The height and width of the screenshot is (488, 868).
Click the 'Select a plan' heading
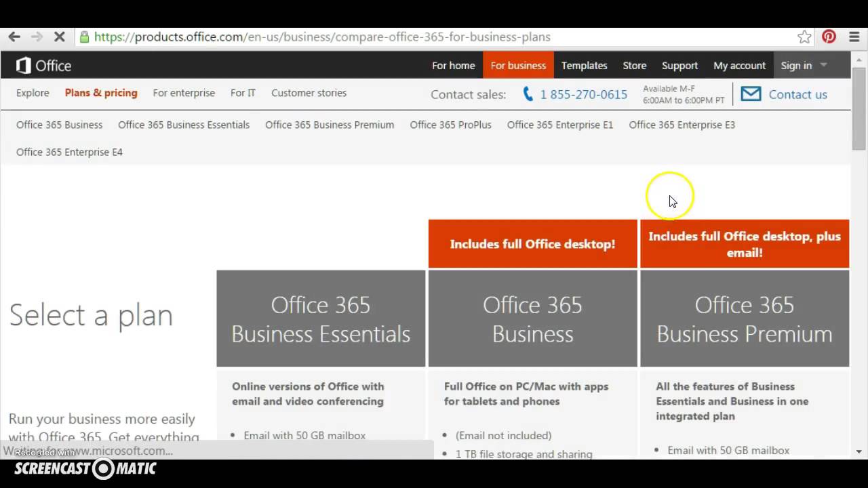click(91, 315)
